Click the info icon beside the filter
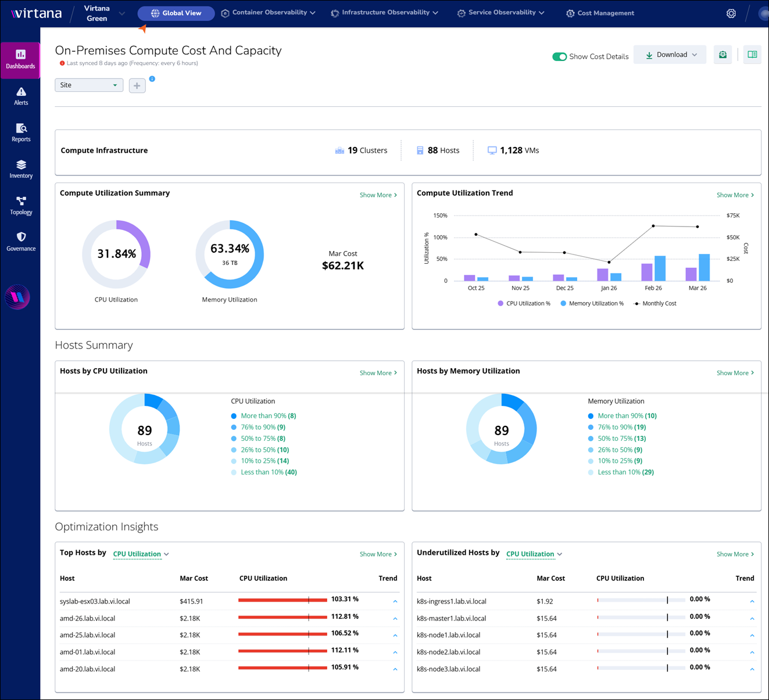 click(152, 79)
